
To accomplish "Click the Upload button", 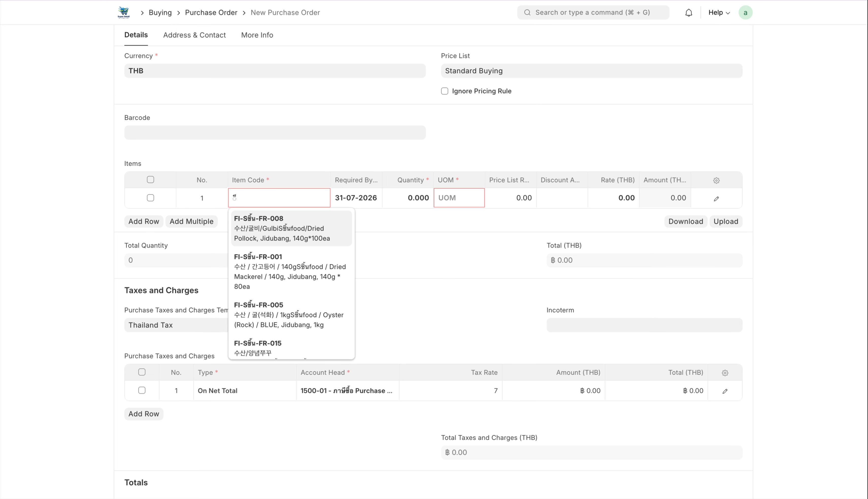I will pyautogui.click(x=726, y=221).
